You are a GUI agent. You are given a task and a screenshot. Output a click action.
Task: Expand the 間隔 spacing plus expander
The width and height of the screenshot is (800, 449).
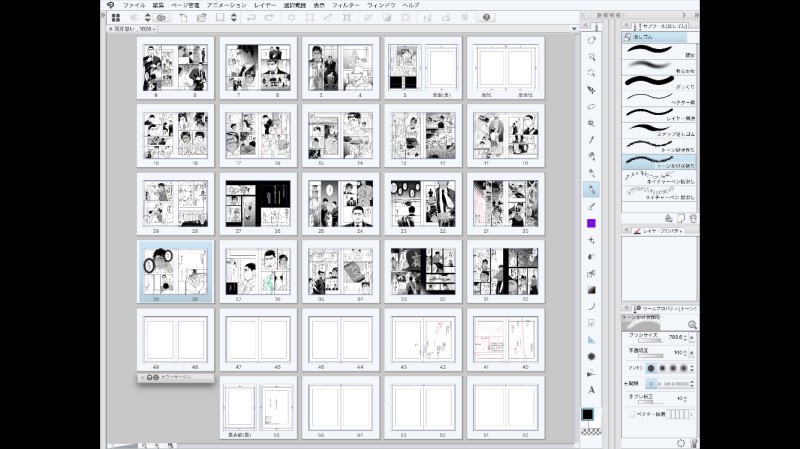pos(625,384)
